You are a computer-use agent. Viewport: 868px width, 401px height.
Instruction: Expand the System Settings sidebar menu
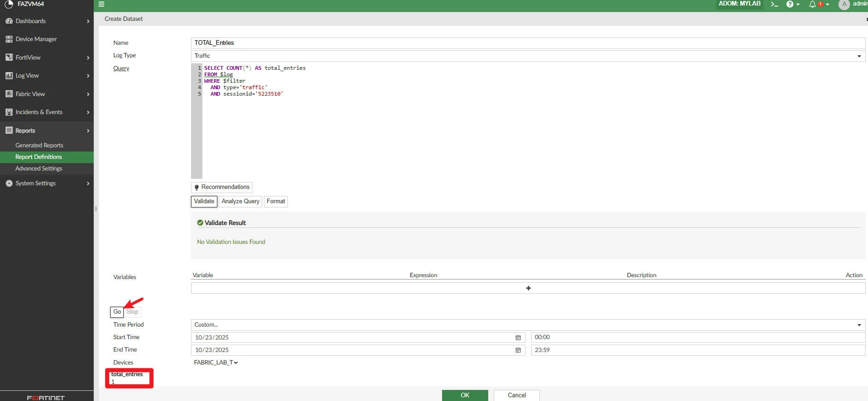(47, 183)
